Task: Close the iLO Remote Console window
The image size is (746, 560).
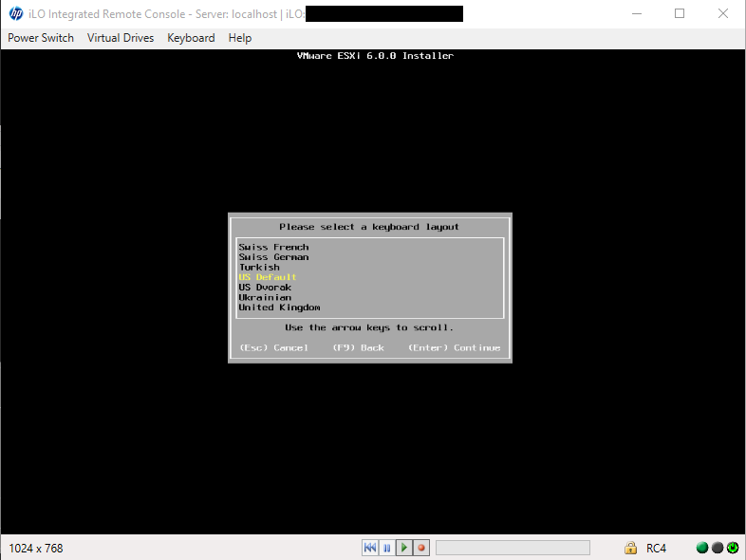Action: tap(722, 13)
